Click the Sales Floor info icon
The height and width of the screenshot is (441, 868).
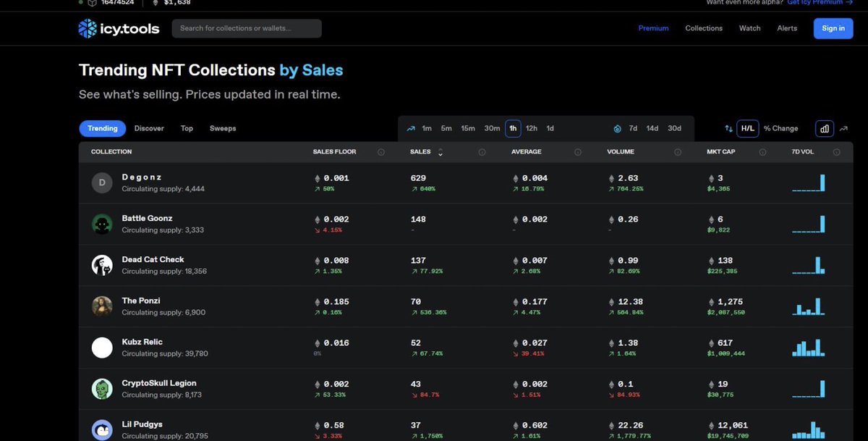click(x=381, y=152)
